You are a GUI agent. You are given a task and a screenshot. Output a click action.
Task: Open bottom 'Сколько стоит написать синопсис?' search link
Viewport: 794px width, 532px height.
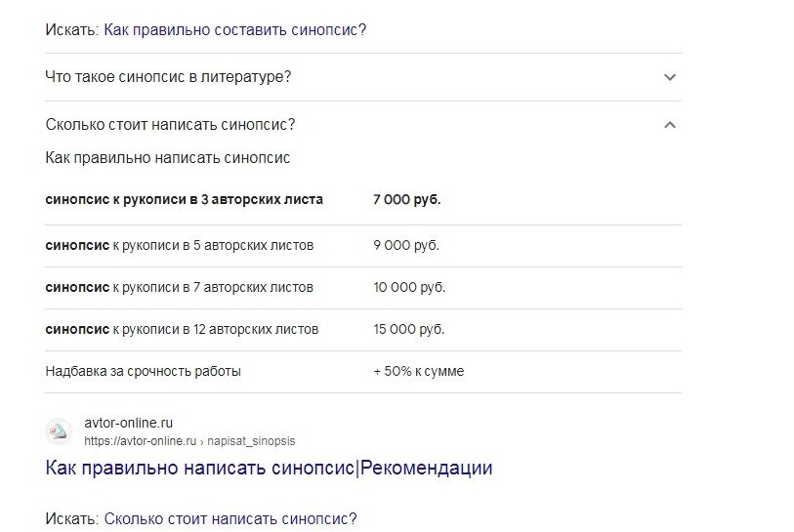coord(230,519)
